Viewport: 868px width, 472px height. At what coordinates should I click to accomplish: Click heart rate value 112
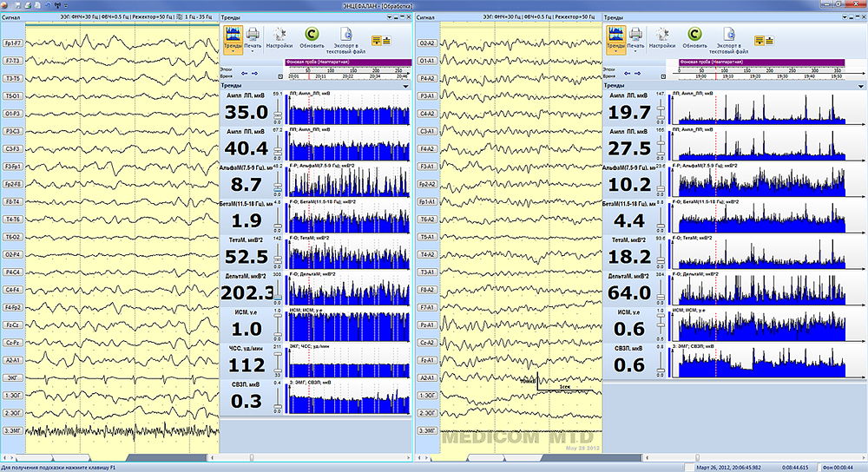coord(247,365)
